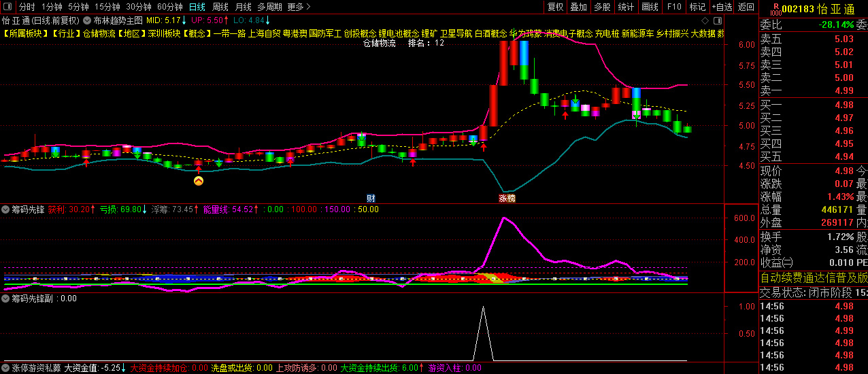Expand the 筹码先锋 indicator menu arrow

coord(6,209)
